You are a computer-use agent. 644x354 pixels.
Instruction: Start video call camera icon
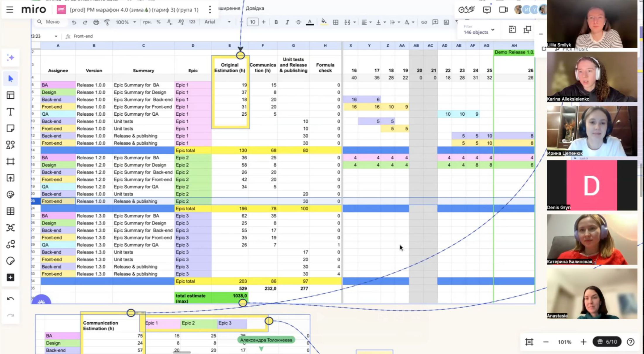tap(503, 10)
